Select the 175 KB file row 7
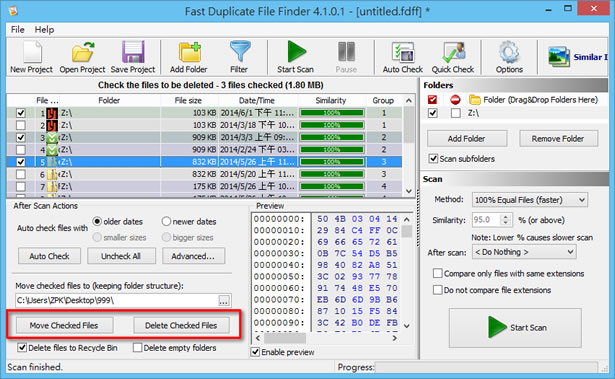This screenshot has width=615, height=379. pos(204,186)
